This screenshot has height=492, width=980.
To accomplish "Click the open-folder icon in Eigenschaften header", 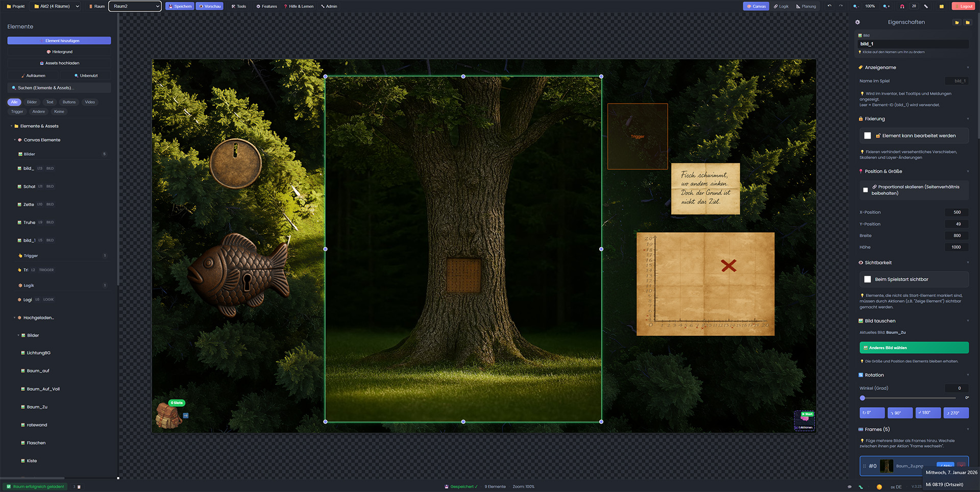I will pyautogui.click(x=957, y=22).
